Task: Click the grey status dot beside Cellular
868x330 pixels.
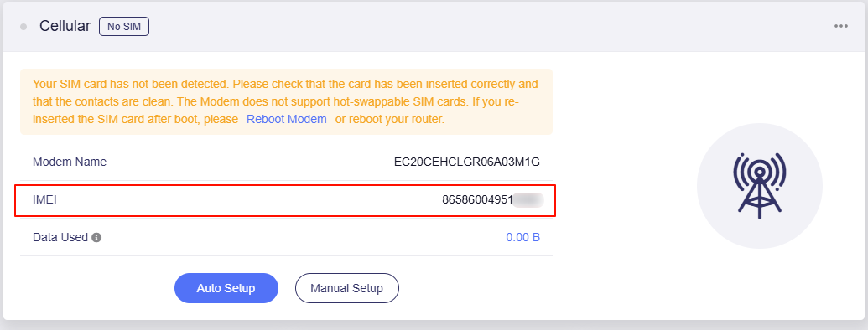Action: pyautogui.click(x=23, y=27)
